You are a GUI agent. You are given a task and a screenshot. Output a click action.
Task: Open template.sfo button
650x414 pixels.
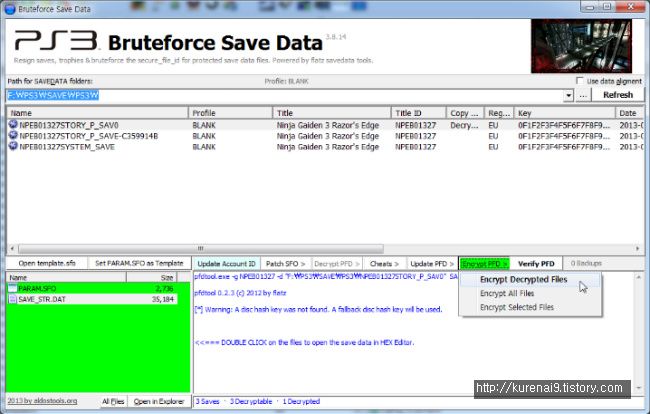point(47,263)
